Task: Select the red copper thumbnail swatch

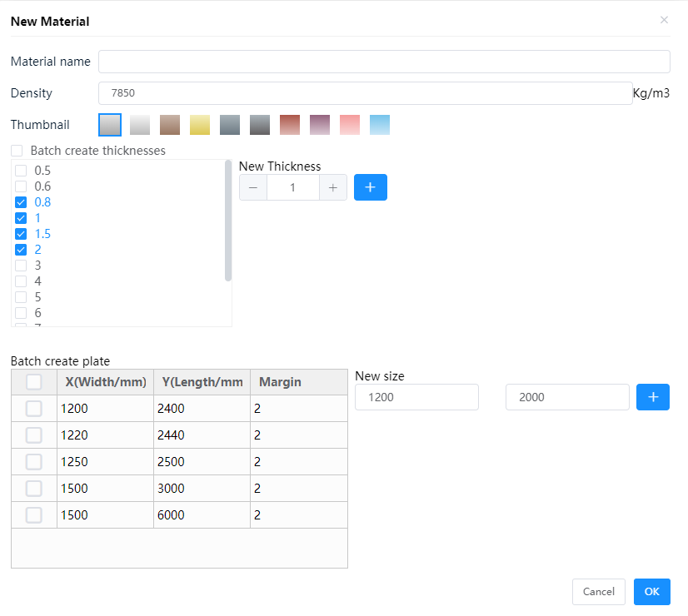Action: 290,125
